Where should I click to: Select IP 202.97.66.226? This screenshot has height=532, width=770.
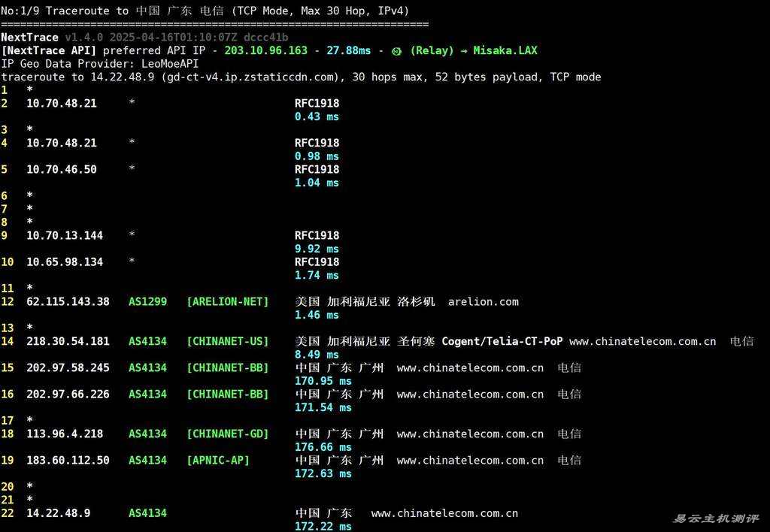[x=68, y=394]
